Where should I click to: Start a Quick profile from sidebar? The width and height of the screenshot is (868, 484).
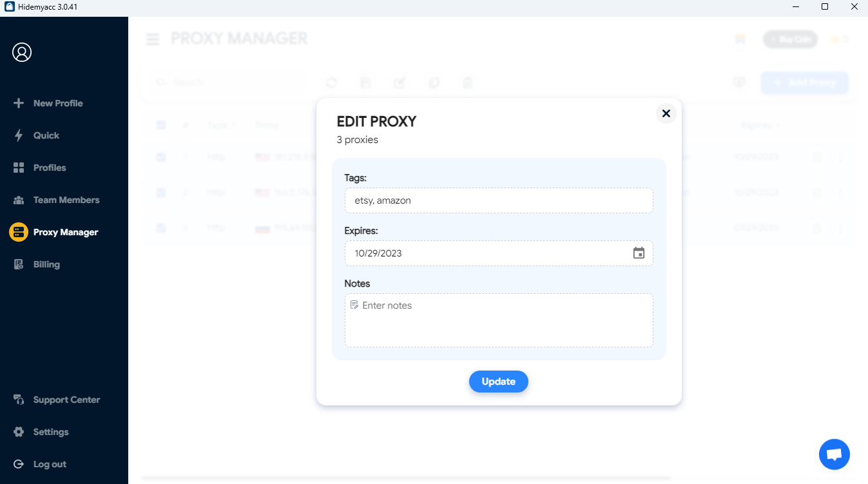(46, 135)
